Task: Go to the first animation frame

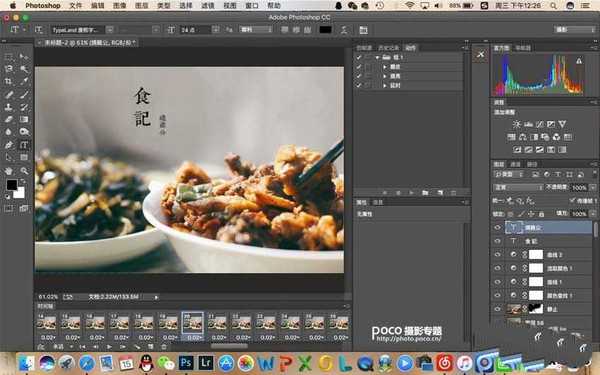Action: point(82,347)
